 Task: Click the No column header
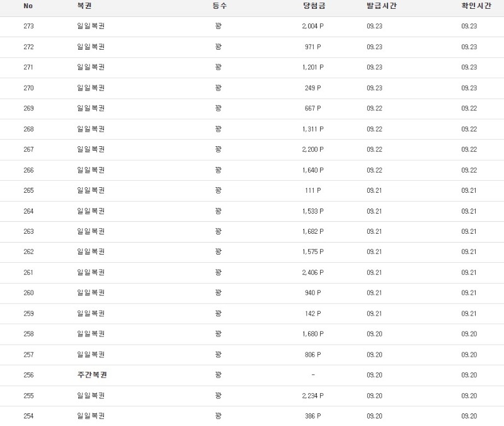(x=28, y=6)
